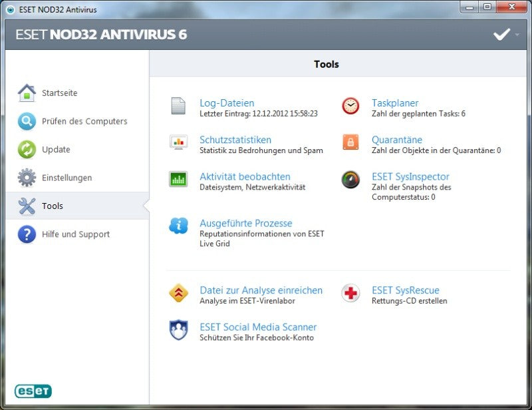The image size is (532, 410).
Task: Click the ESET Social Media Scanner shield icon
Action: pyautogui.click(x=178, y=330)
